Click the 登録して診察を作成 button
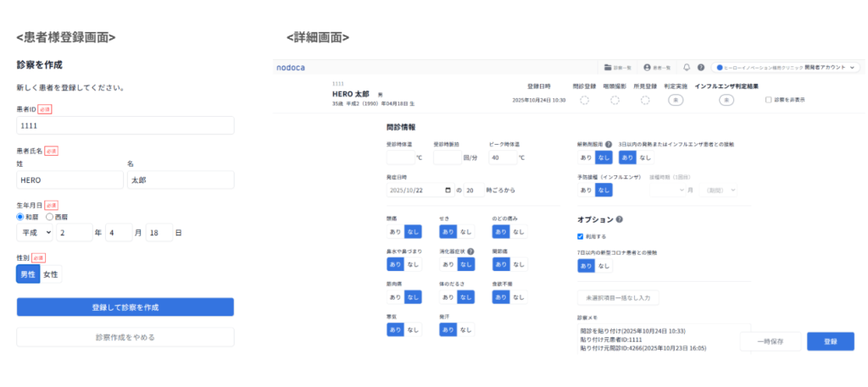This screenshot has width=868, height=387. pos(125,307)
